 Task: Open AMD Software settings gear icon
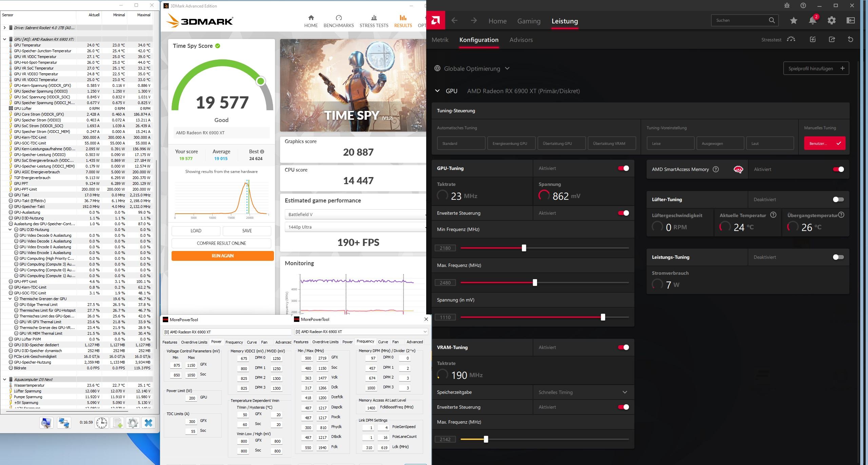(x=831, y=21)
